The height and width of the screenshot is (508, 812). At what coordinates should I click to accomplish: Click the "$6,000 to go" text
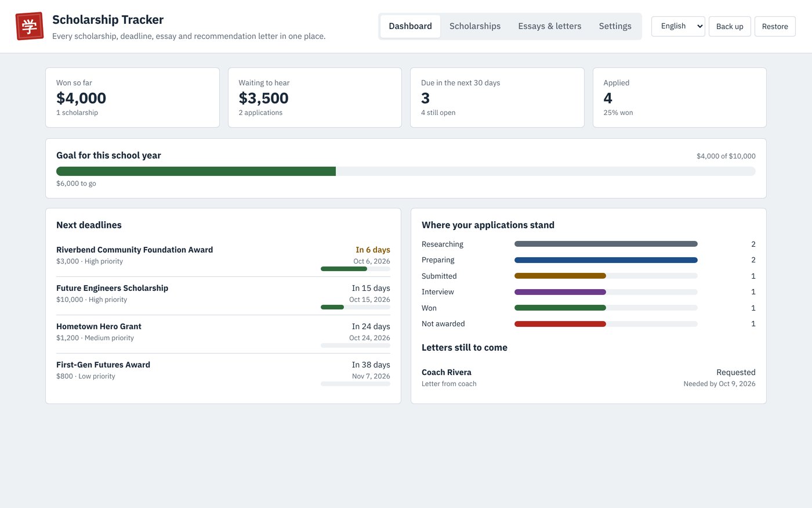[x=76, y=183]
